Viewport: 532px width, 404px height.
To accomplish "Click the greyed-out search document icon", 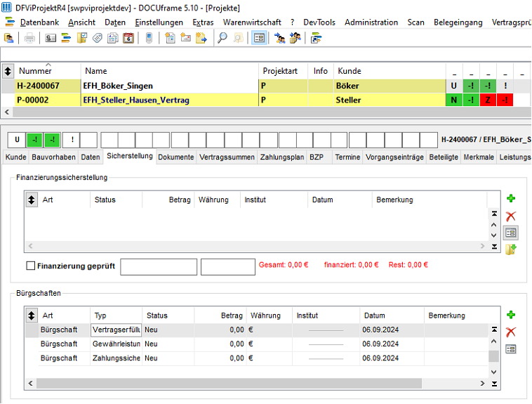I will click(x=238, y=38).
